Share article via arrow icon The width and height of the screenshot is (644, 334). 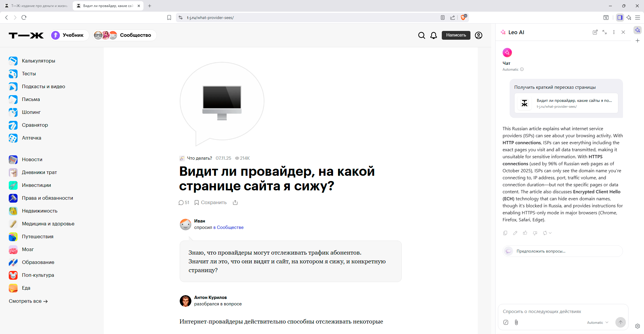235,203
